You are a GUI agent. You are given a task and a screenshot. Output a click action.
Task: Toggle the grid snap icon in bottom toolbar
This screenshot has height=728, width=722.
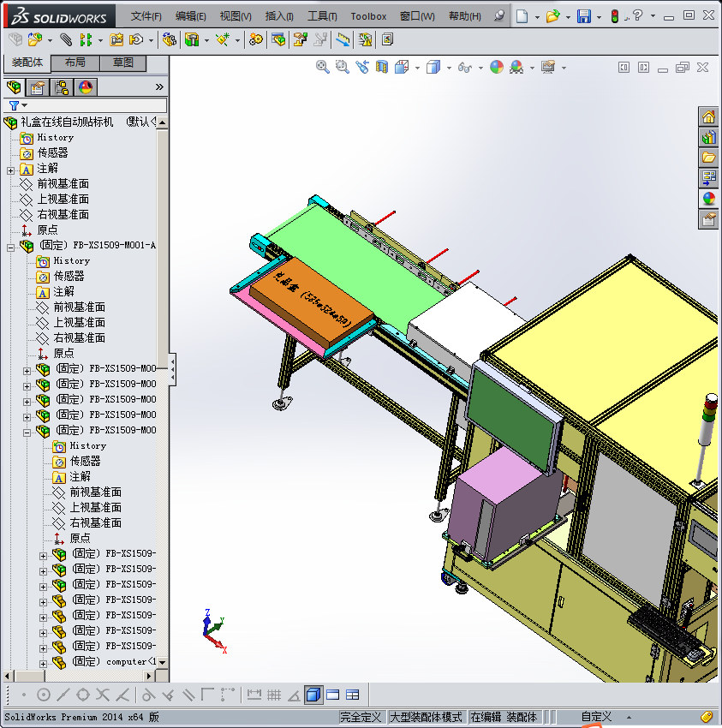(274, 695)
